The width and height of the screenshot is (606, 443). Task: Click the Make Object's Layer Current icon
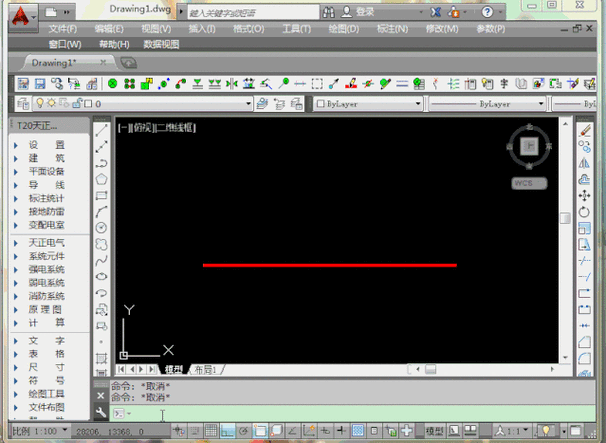tap(262, 104)
